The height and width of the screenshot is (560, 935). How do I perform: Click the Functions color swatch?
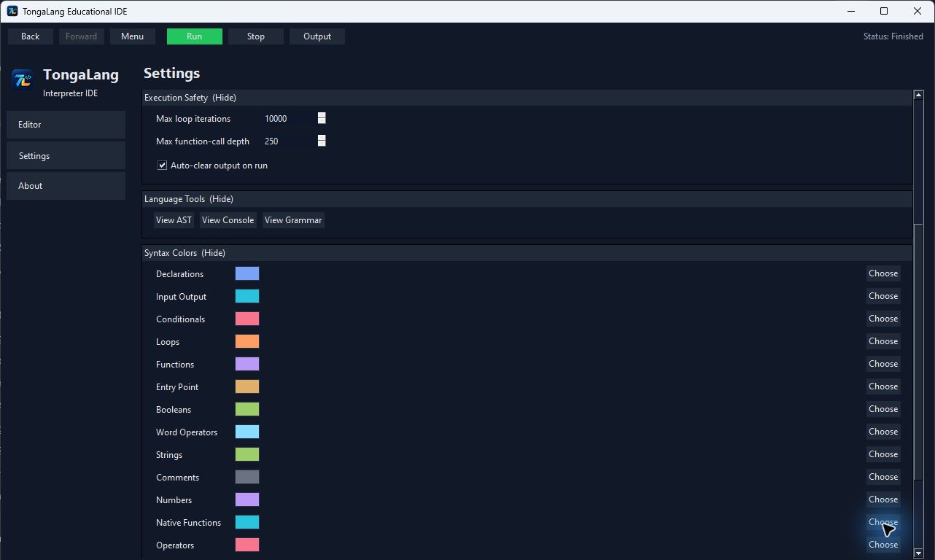pyautogui.click(x=247, y=364)
